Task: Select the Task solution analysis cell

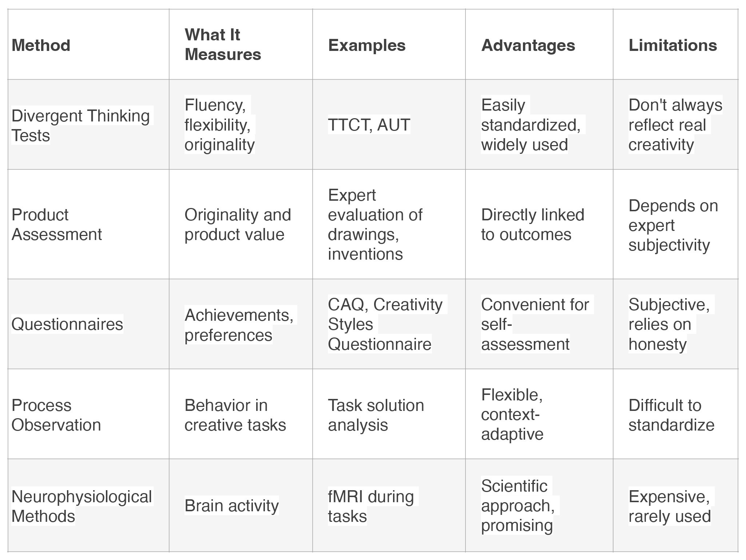Action: click(389, 414)
